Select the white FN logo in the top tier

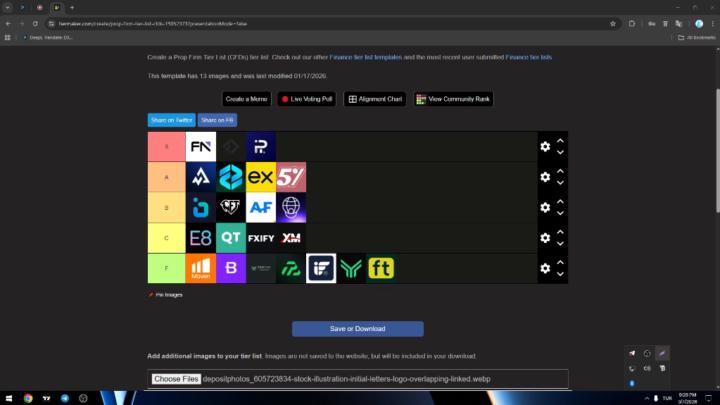pyautogui.click(x=201, y=146)
